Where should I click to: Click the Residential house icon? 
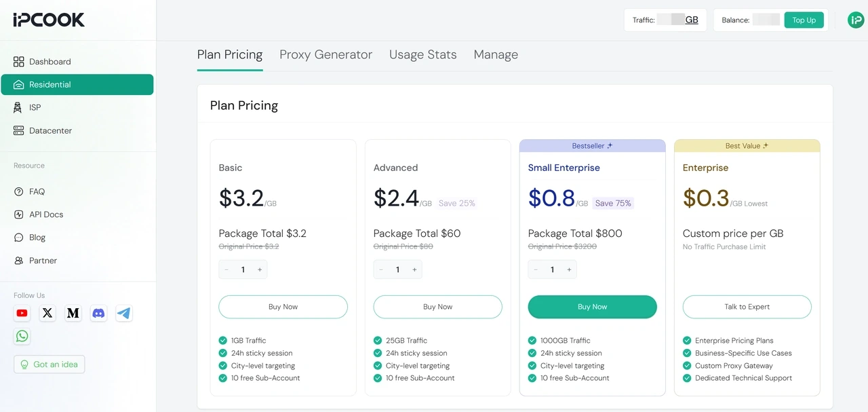click(19, 85)
